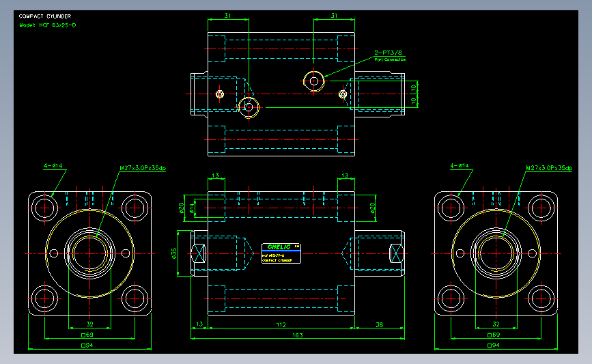The height and width of the screenshot is (364, 592).
Task: Click the □94 dimension under right end view
Action: (x=494, y=345)
